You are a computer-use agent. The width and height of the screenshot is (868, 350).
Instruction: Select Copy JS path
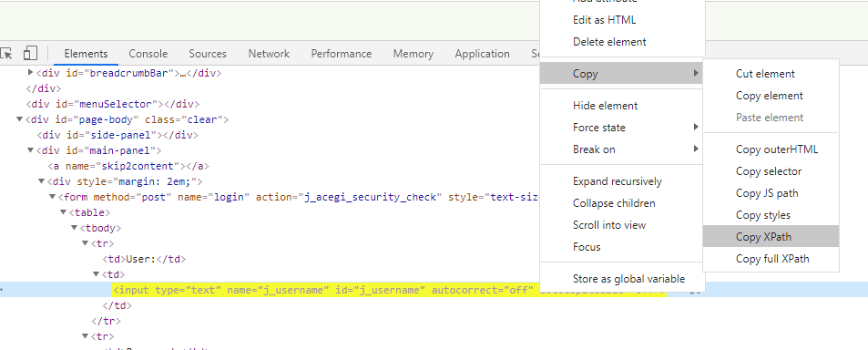pos(771,193)
